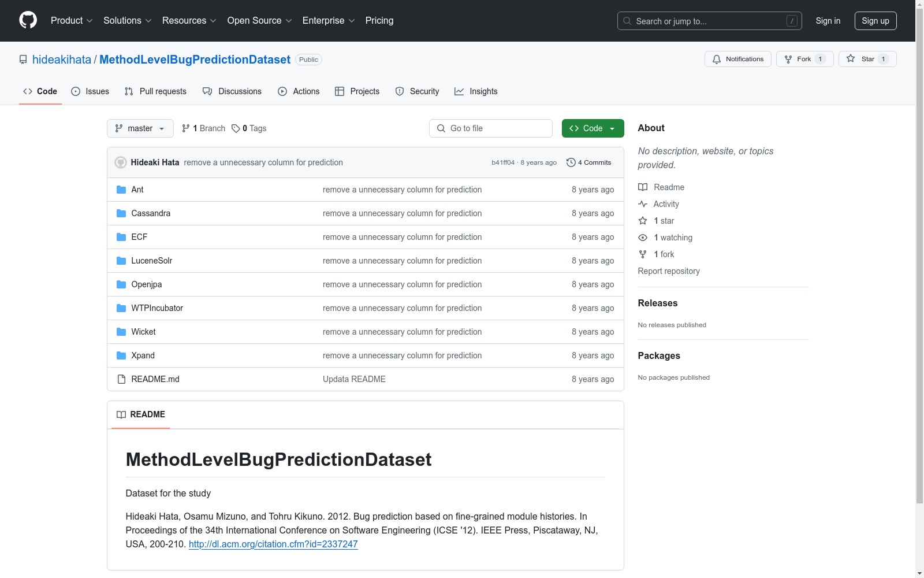
Task: Star this repository
Action: point(867,59)
